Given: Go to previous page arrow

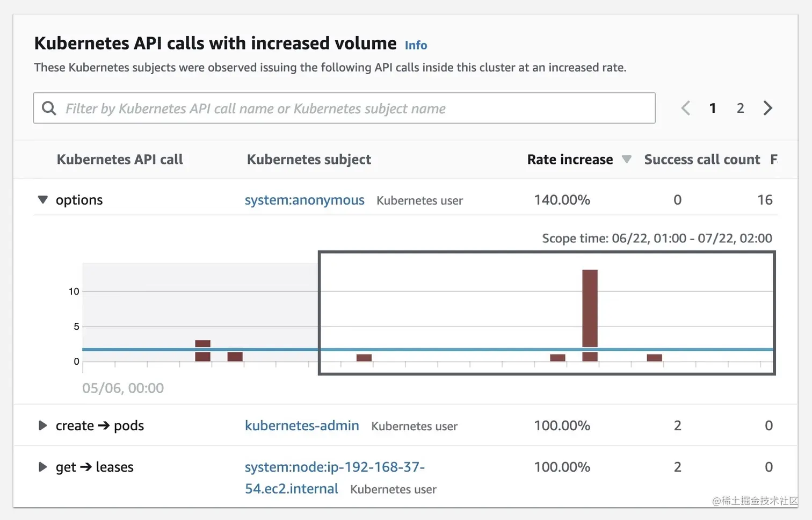Looking at the screenshot, I should click(x=686, y=108).
